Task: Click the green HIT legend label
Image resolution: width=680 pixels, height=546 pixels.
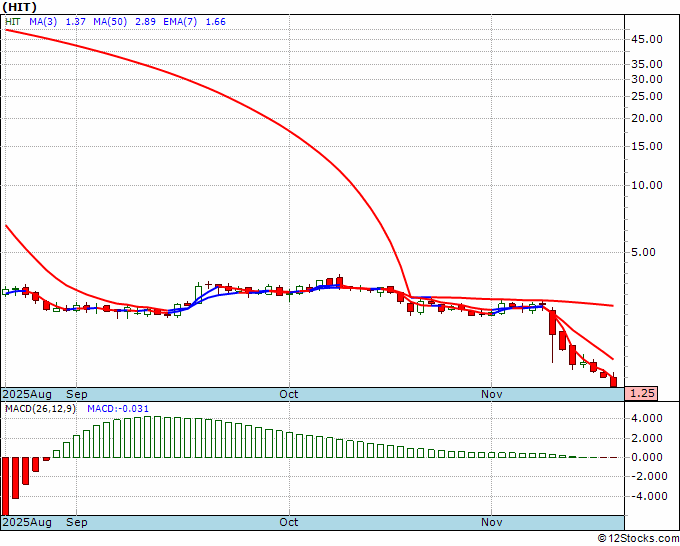Action: [x=13, y=22]
